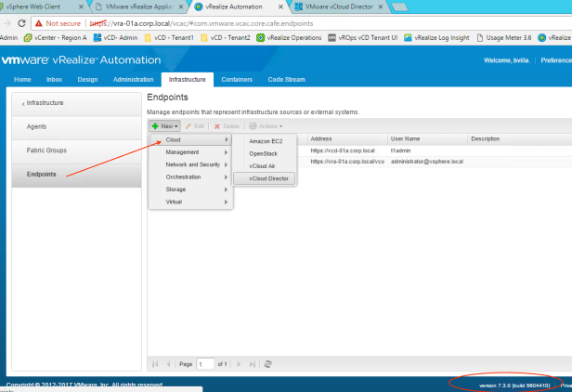Click the refresh icon in the pagination bar

[x=268, y=365]
